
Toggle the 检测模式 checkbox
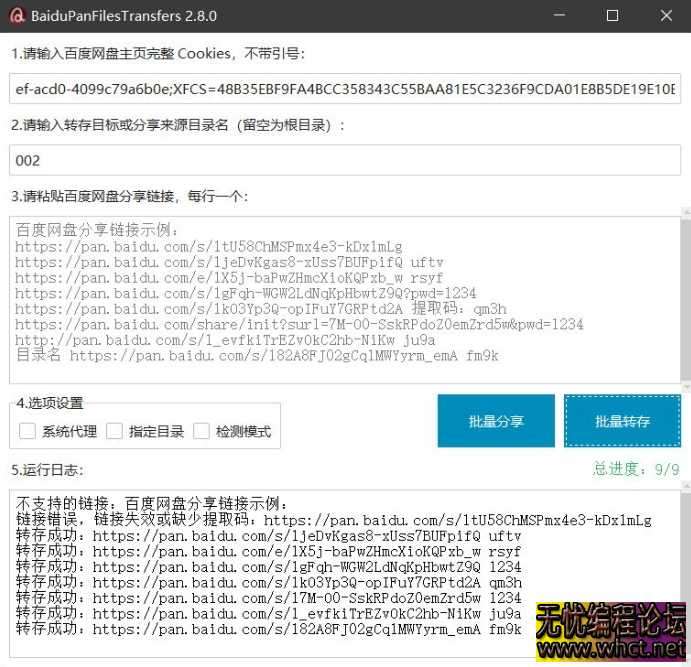[x=201, y=432]
